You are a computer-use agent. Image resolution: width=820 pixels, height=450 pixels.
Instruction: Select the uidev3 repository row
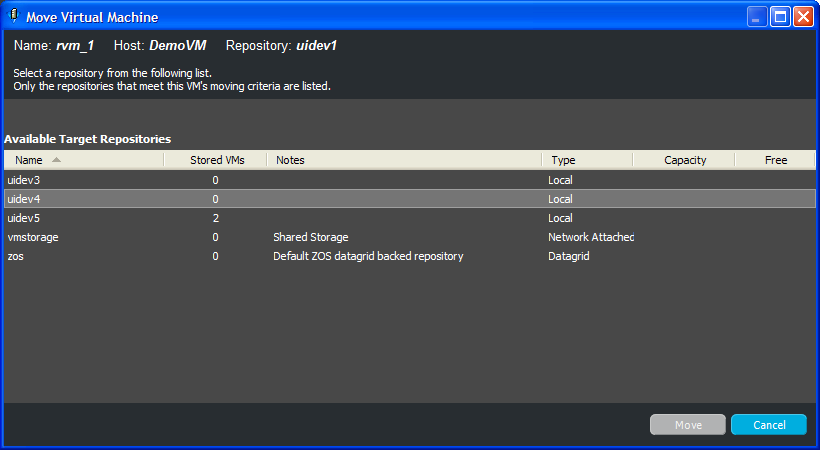click(x=23, y=180)
